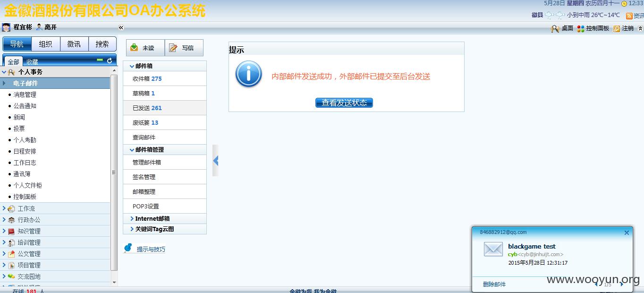Click the clock icon beside 12:33
The image size is (644, 293).
coord(624,4)
